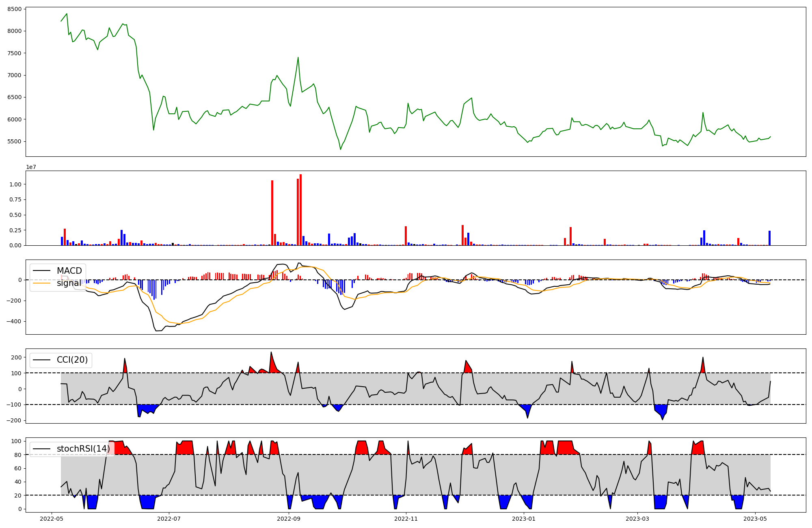Click the 2022-09 x-axis date label

[x=289, y=519]
